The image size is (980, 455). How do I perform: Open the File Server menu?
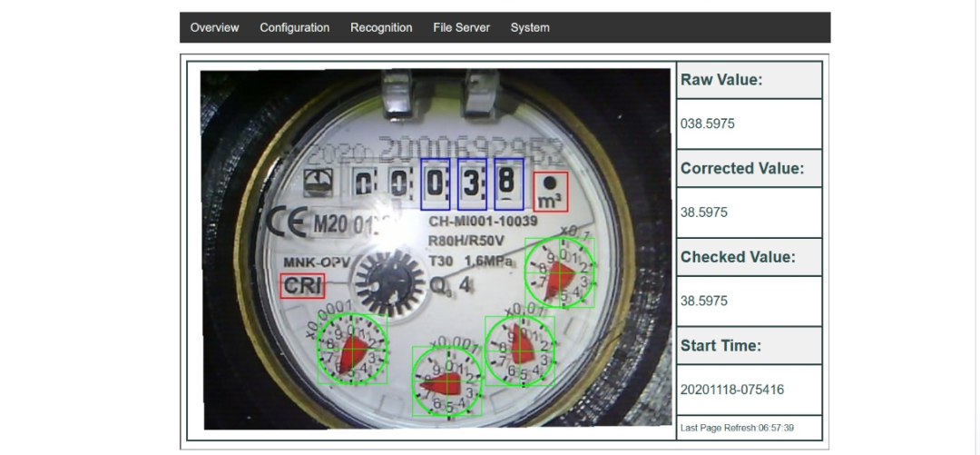pyautogui.click(x=461, y=27)
